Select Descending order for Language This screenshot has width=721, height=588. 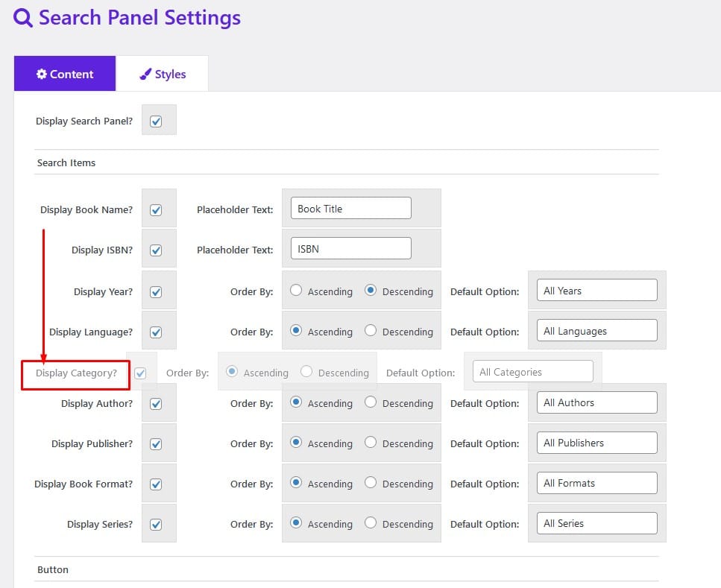(x=371, y=331)
